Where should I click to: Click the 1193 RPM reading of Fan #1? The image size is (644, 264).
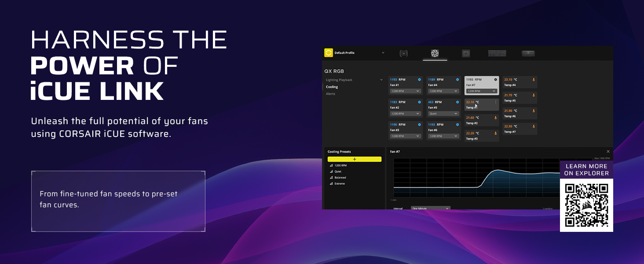tap(398, 80)
